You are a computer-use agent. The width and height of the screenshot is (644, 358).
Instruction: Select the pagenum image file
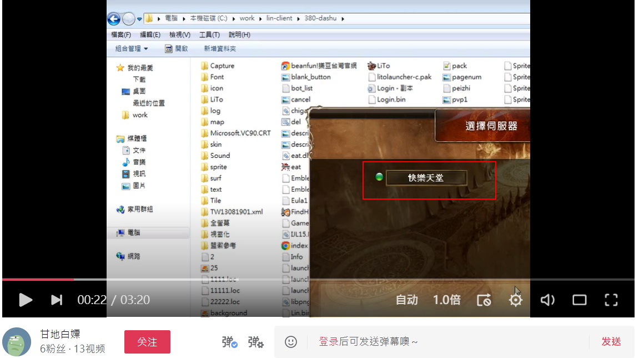tap(462, 77)
